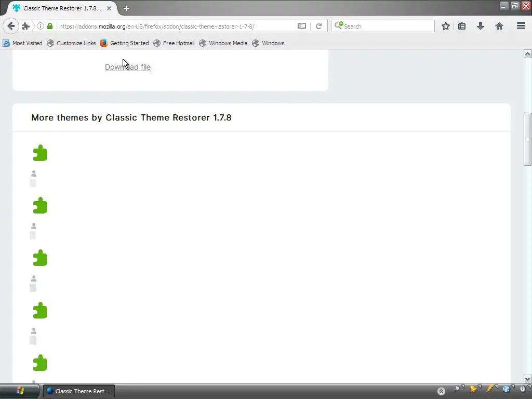Select Classic Theme Rest... taskbar button
The height and width of the screenshot is (399, 532).
79,391
